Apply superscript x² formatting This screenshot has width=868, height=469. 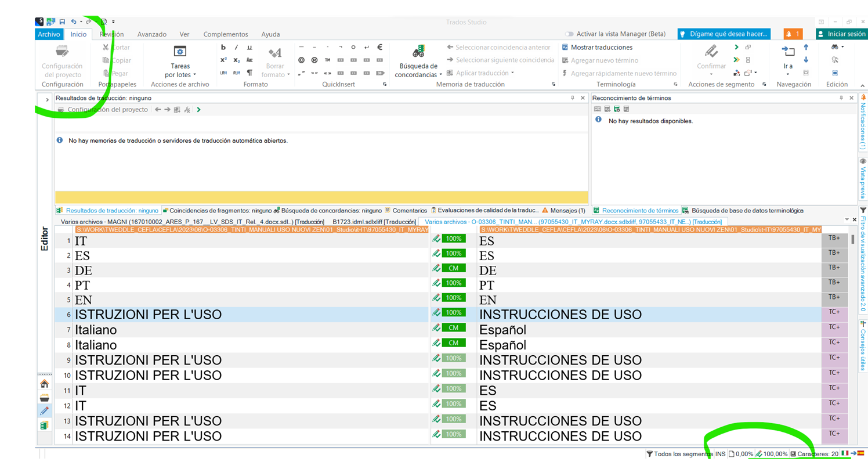[223, 60]
